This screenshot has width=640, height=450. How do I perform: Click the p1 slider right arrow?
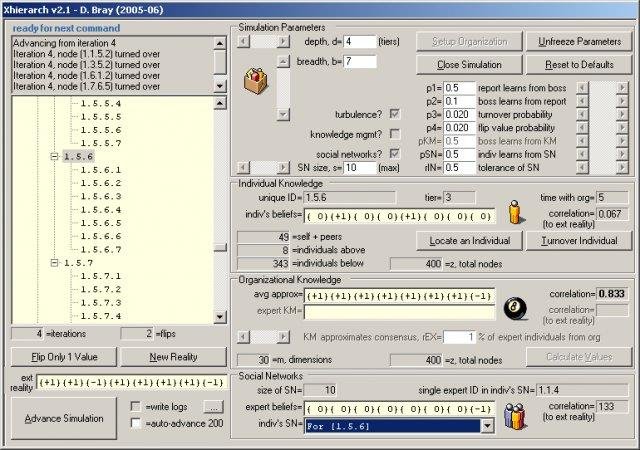point(622,88)
